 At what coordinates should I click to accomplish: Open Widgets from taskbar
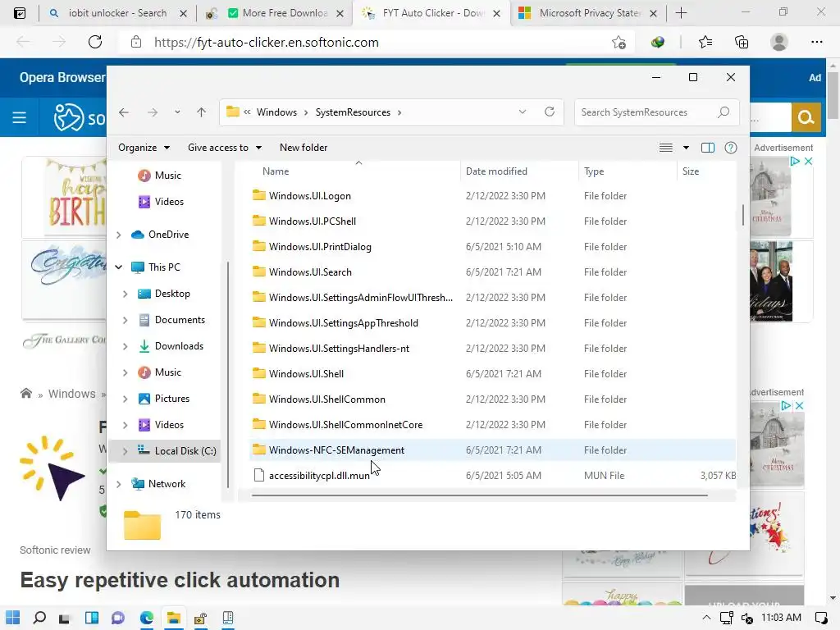(92, 618)
